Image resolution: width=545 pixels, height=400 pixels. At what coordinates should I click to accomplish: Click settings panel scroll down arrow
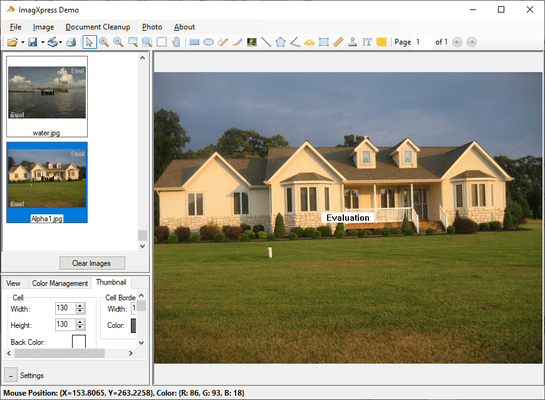click(141, 343)
